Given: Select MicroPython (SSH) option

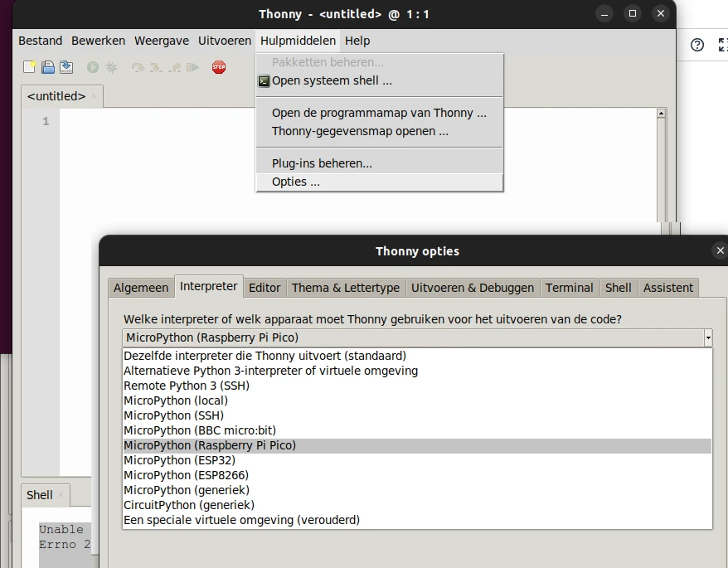Looking at the screenshot, I should pos(417,415).
